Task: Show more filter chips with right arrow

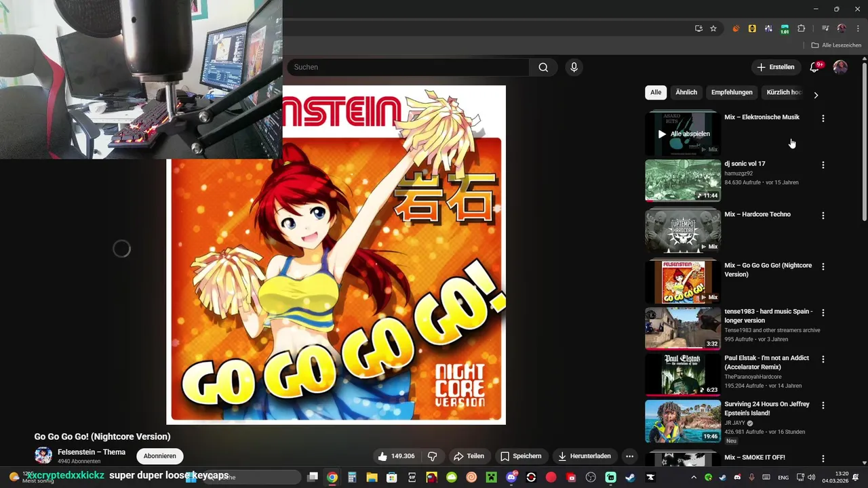Action: [816, 95]
